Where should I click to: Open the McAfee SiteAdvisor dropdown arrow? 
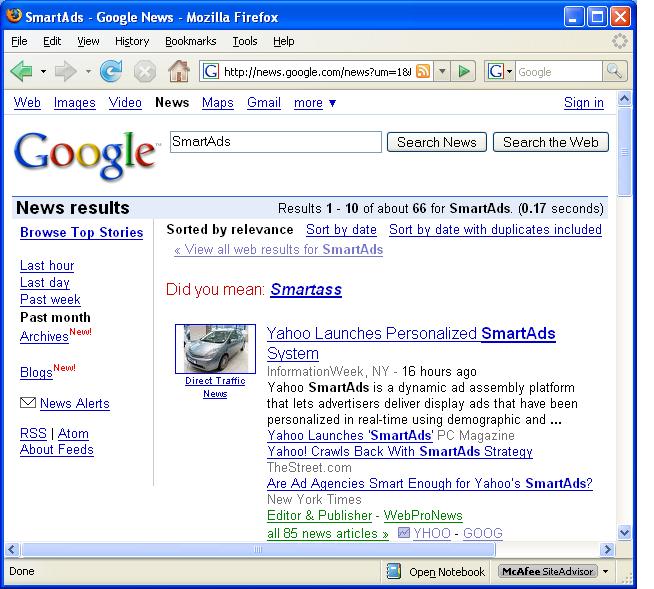pos(606,571)
